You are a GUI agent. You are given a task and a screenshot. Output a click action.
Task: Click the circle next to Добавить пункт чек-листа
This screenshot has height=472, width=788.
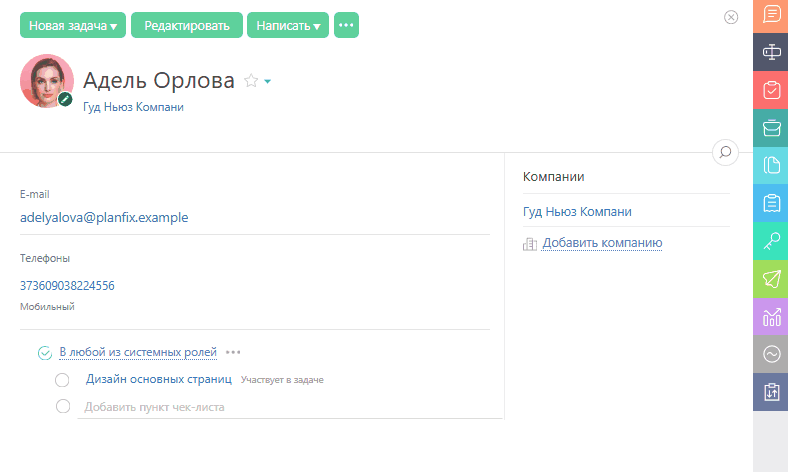pyautogui.click(x=63, y=406)
